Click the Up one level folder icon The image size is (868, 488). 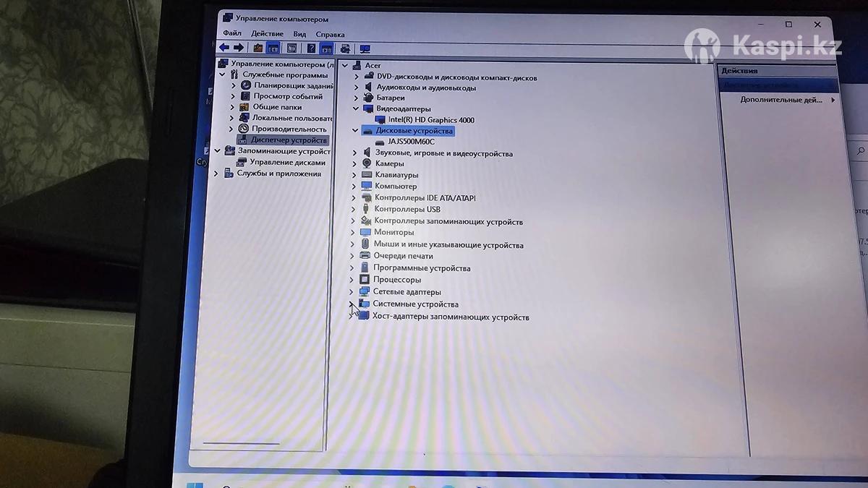pyautogui.click(x=258, y=48)
